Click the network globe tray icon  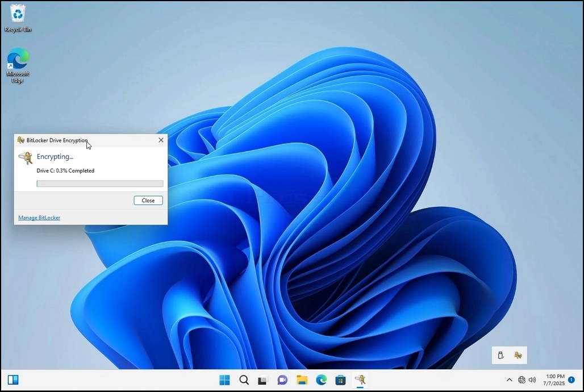[x=522, y=380]
